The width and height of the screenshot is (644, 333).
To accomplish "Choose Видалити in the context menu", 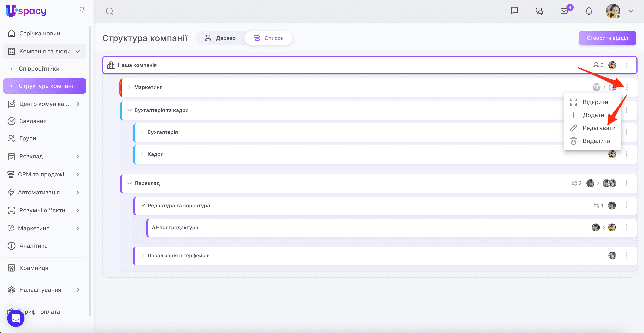I will [x=596, y=141].
